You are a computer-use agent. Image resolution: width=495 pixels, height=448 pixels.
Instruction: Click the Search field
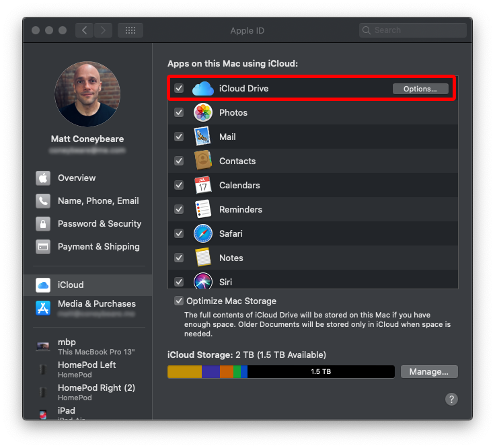tap(413, 30)
